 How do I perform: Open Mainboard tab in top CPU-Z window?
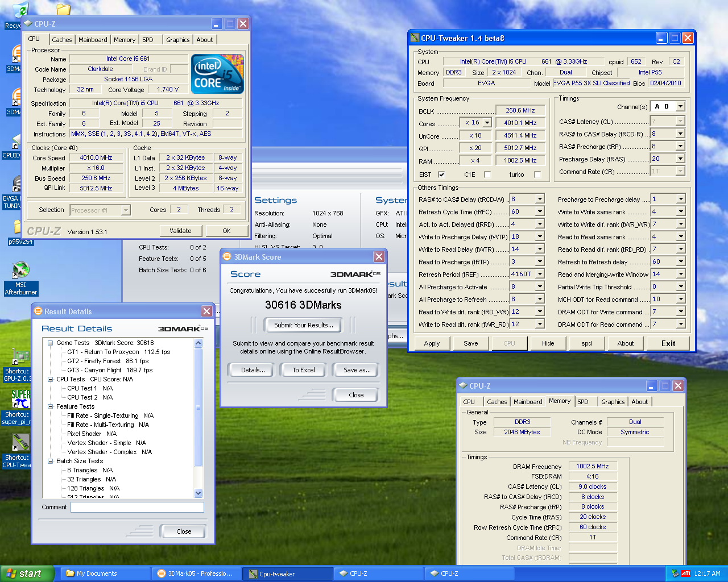pyautogui.click(x=93, y=40)
